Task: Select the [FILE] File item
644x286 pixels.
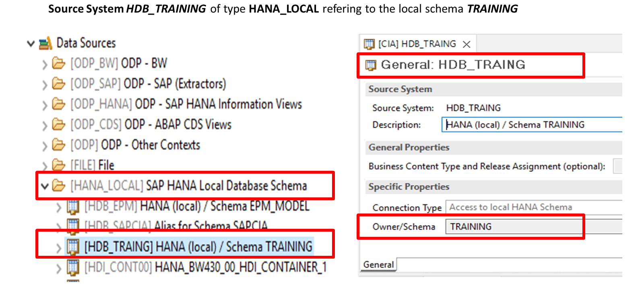Action: coord(93,165)
